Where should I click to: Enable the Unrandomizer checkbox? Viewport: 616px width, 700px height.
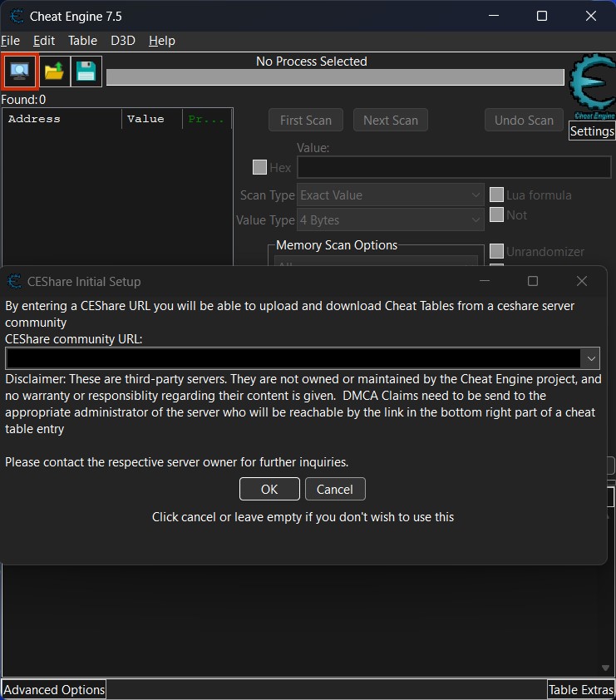496,251
